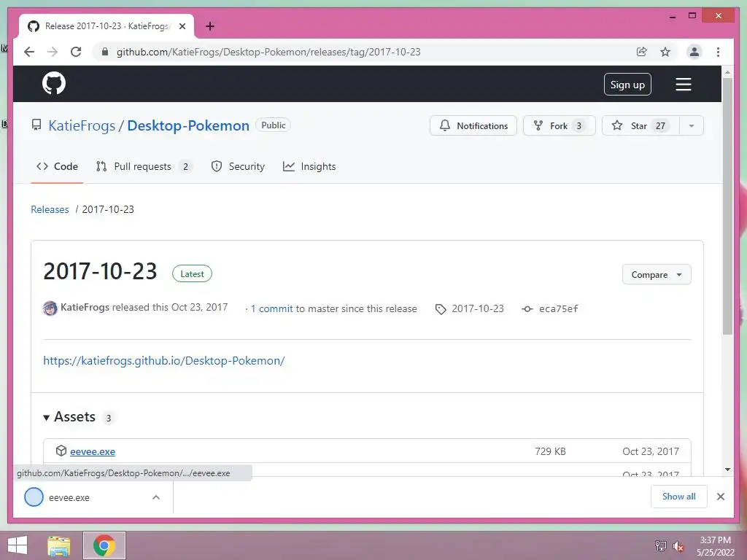747x560 pixels.
Task: Download eevee.exe asset
Action: click(x=93, y=451)
